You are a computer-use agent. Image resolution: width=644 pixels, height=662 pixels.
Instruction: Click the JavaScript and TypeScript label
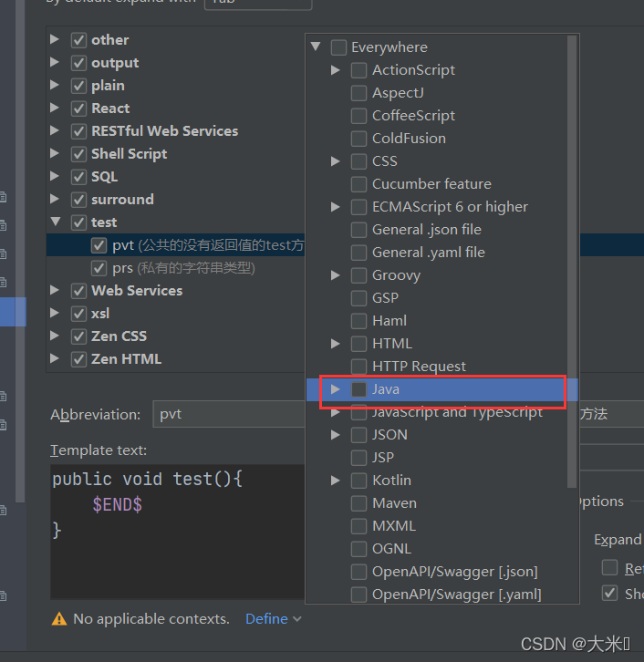tap(457, 413)
